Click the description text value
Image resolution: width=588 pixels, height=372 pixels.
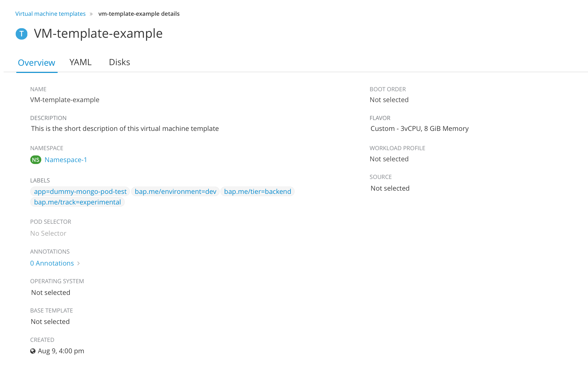pos(125,128)
